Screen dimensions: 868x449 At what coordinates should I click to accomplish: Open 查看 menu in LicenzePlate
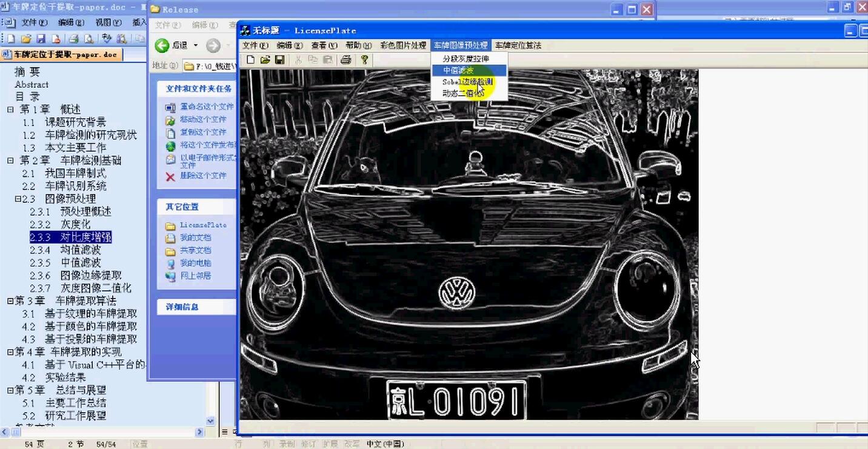click(324, 45)
